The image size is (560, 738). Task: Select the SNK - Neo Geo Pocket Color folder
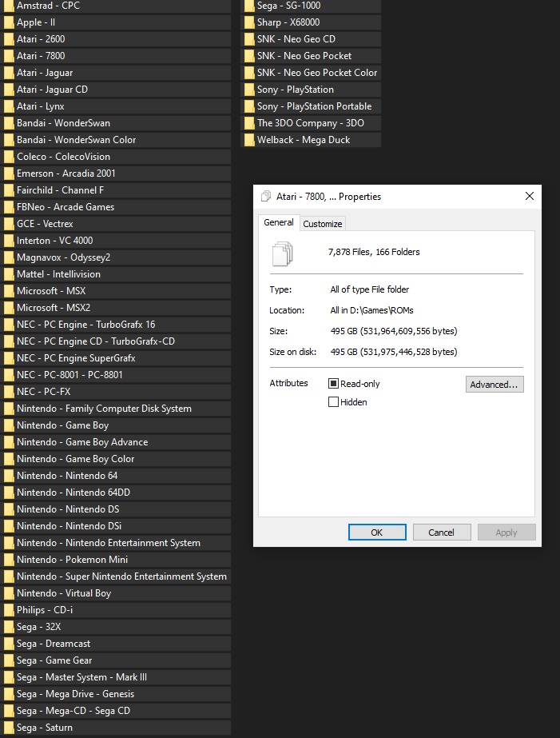(310, 73)
